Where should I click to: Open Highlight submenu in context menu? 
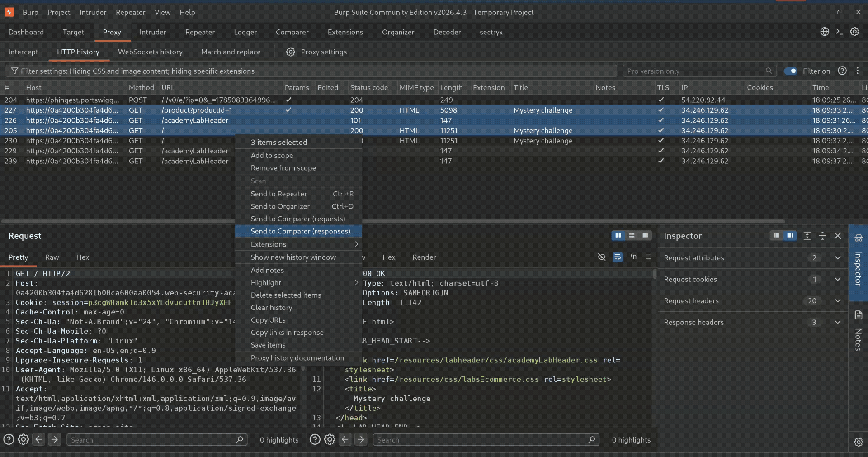[x=298, y=282]
